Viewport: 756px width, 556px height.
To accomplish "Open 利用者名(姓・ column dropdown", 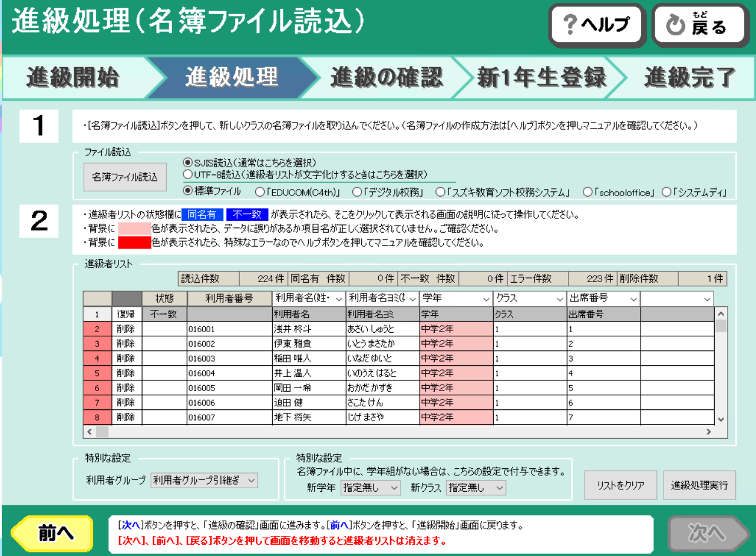I will [x=339, y=299].
